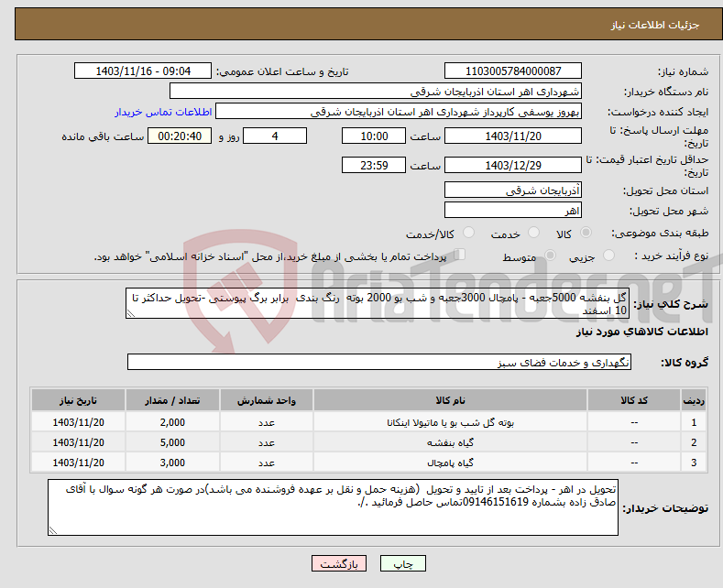Viewport: 723px width, 588px height.
Task: Click row number 3 cell
Action: click(694, 463)
